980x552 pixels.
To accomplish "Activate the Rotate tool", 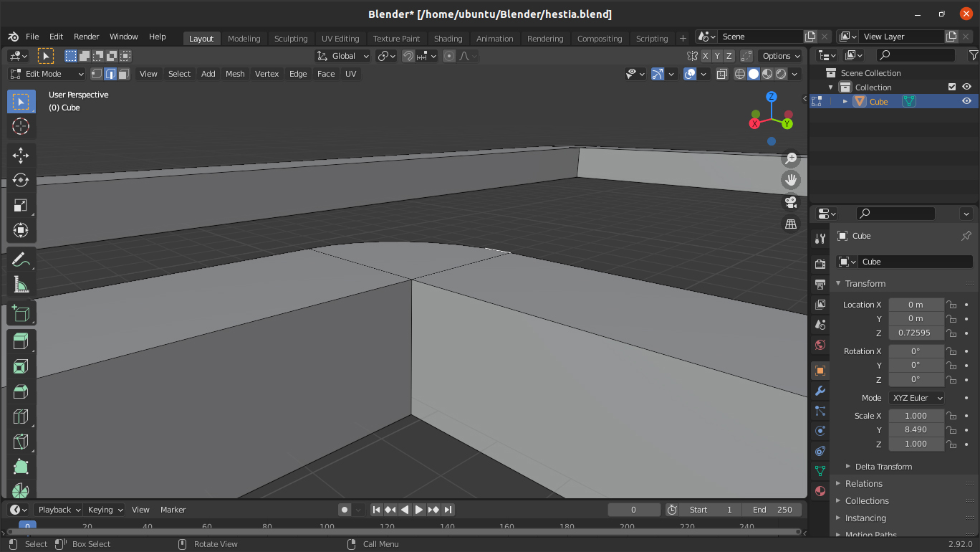I will [21, 180].
